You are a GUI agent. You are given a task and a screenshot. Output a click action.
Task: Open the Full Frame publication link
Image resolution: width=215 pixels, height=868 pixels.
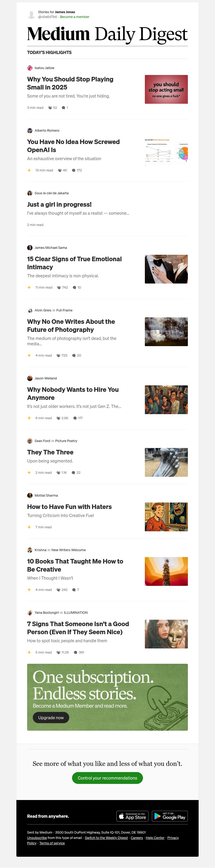64,310
